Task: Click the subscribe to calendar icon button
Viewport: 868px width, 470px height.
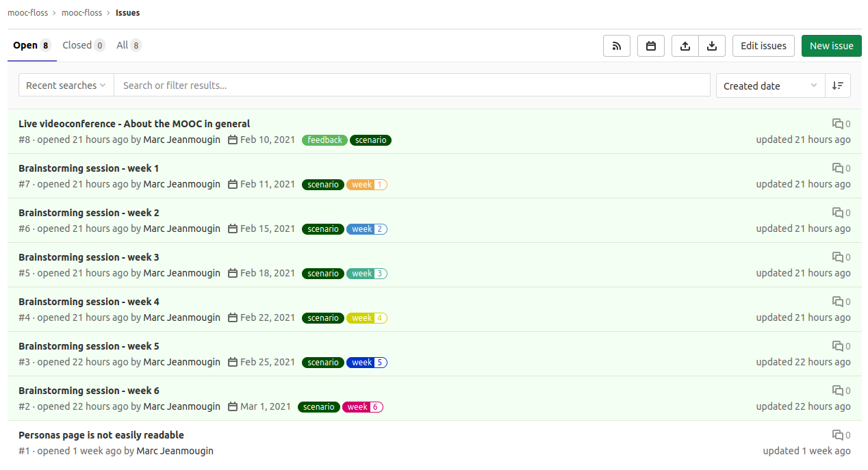Action: tap(651, 46)
